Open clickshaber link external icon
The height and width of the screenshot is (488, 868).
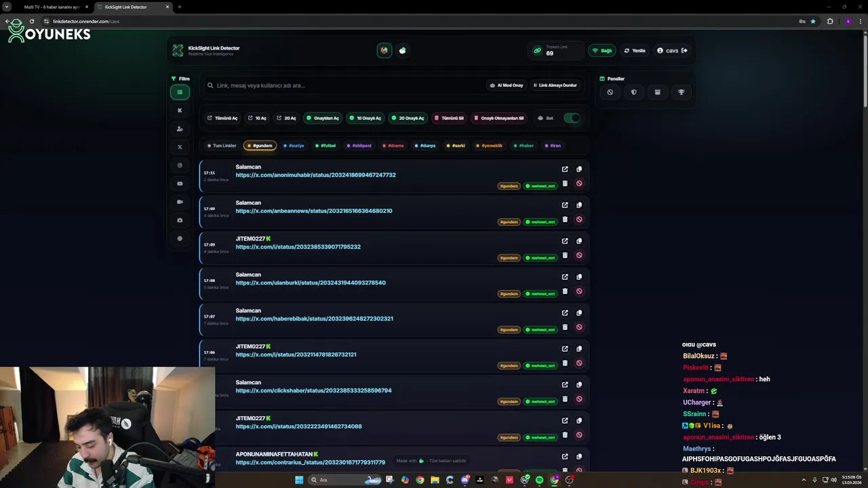tap(565, 385)
